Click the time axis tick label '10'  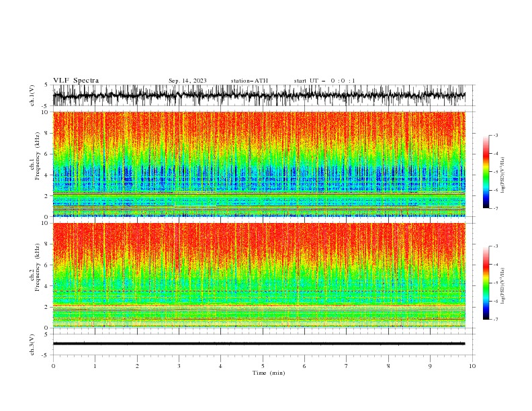pos(472,366)
